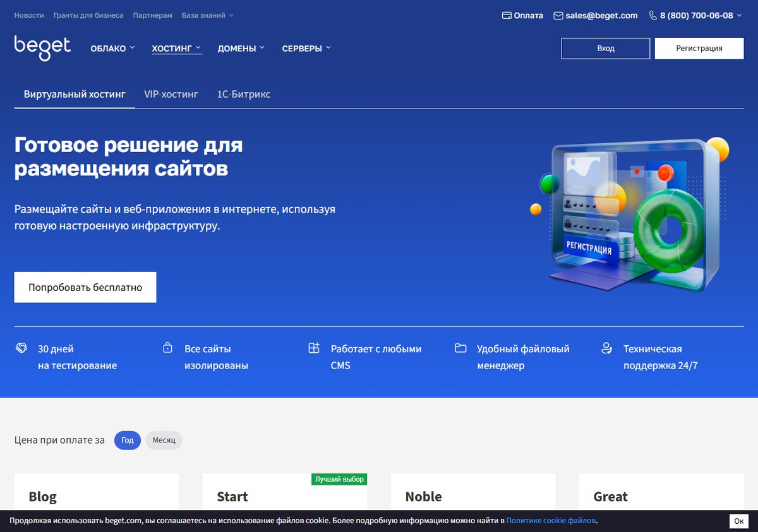Click the heading Готовое решение для размещения сайтов
Viewport: 758px width, 532px height.
(128, 157)
